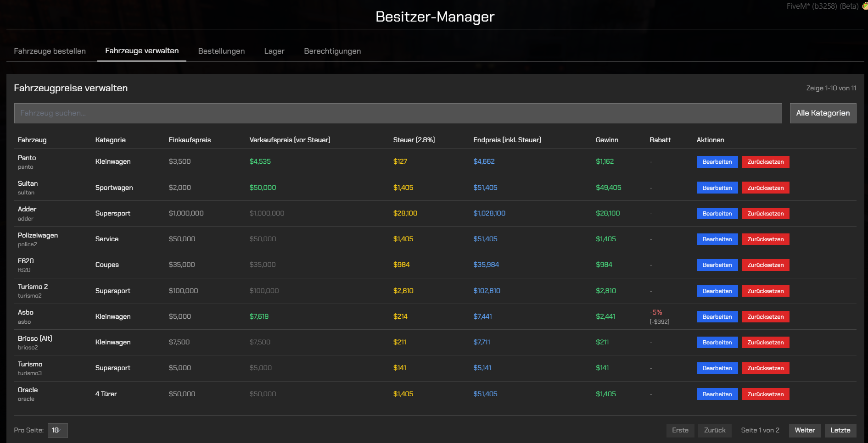Edit the Adder vehicle price
Viewport: 868px width, 443px height.
click(x=717, y=214)
